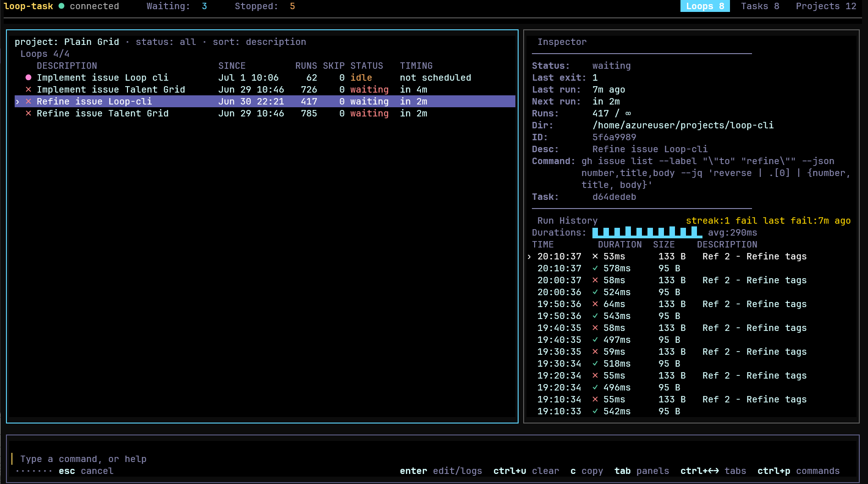
Task: Click the success check on the 543ms run
Action: pos(595,316)
